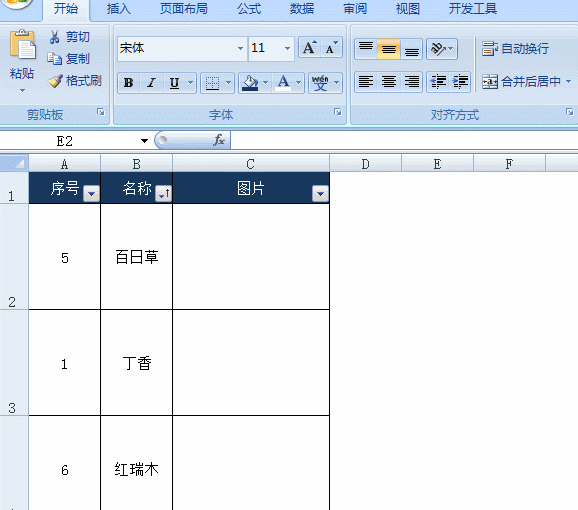The width and height of the screenshot is (578, 510).
Task: Expand phonetic guide dropdown arrow
Action: coord(336,83)
